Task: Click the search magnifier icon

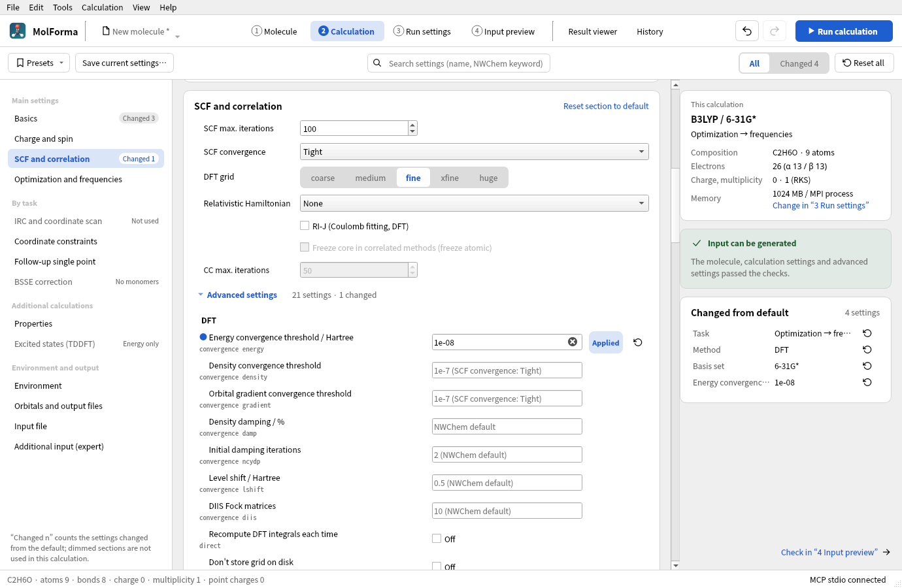Action: (x=377, y=63)
